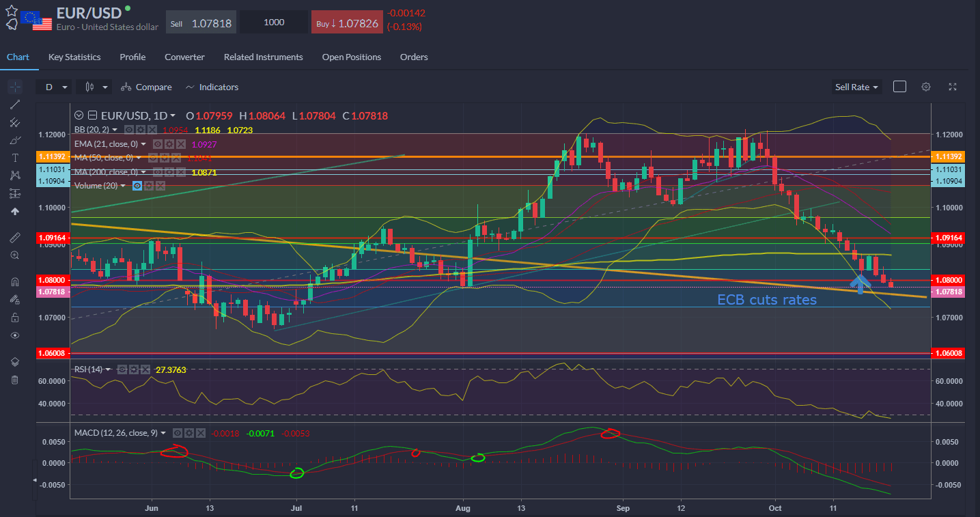Enter fullscreen chart mode
Screen dimensions: 980x517
[953, 87]
